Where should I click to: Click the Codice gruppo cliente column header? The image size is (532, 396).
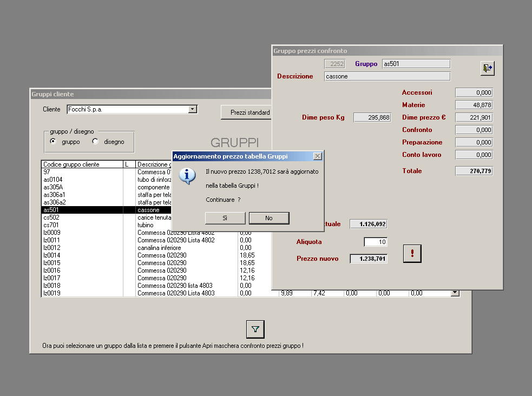coord(82,164)
